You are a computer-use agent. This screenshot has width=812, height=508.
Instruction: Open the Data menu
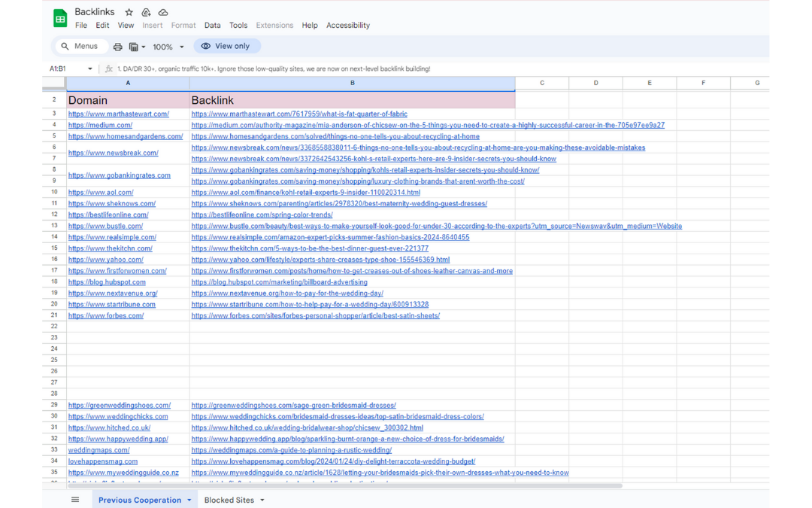tap(212, 25)
